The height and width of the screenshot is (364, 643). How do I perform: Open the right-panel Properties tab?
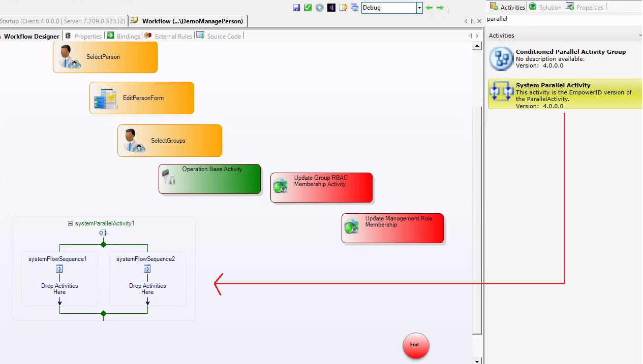(x=585, y=7)
